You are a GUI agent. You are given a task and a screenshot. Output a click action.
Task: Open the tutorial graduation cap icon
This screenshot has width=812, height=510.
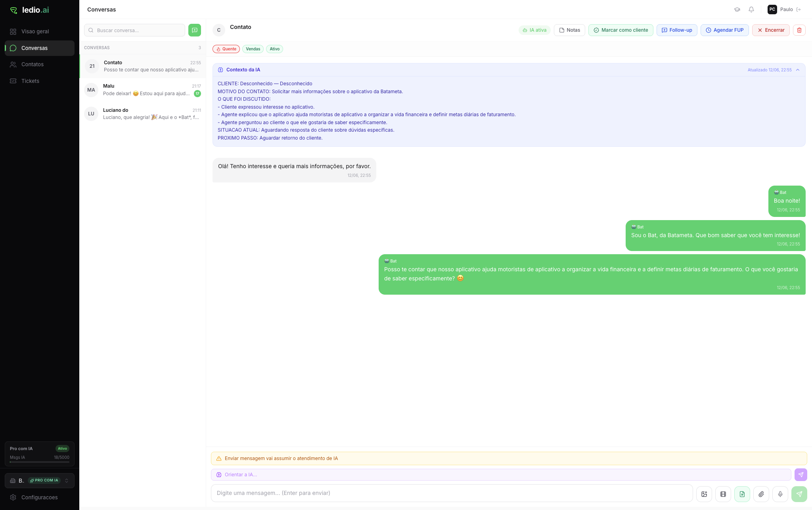pyautogui.click(x=737, y=10)
